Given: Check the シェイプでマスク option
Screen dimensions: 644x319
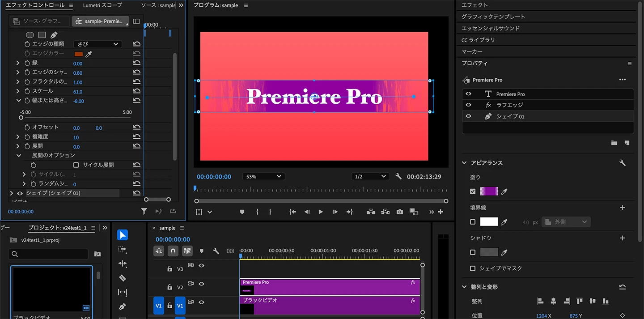Looking at the screenshot, I should [473, 268].
